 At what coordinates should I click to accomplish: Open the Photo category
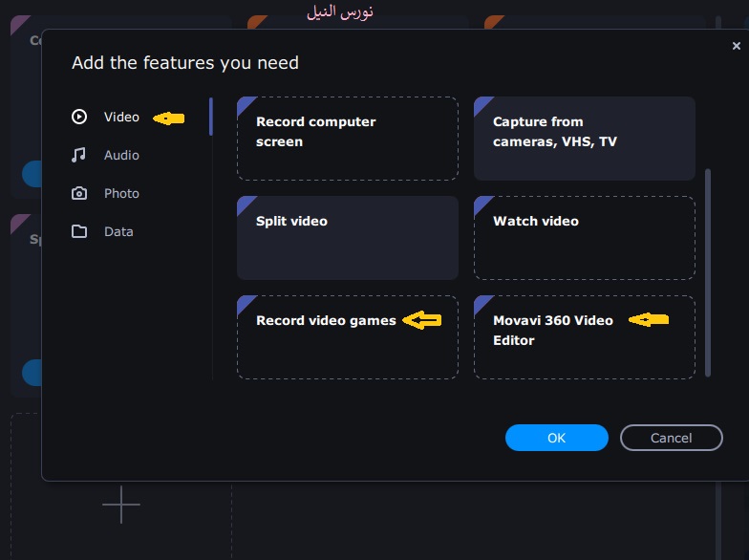121,193
